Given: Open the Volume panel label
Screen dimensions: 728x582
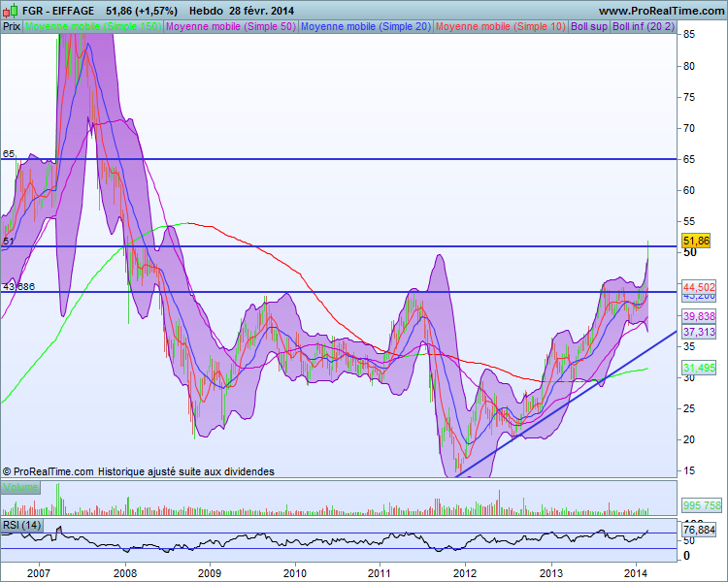Looking at the screenshot, I should 20,487.
